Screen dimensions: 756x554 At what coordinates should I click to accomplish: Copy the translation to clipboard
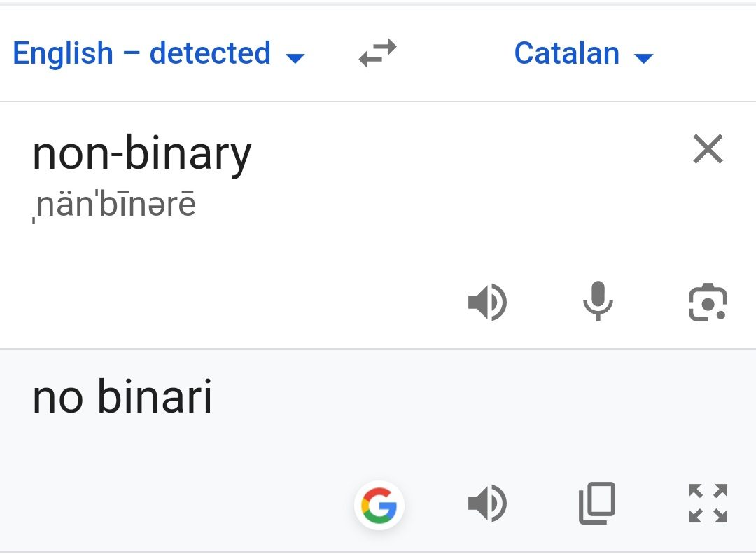pos(597,504)
